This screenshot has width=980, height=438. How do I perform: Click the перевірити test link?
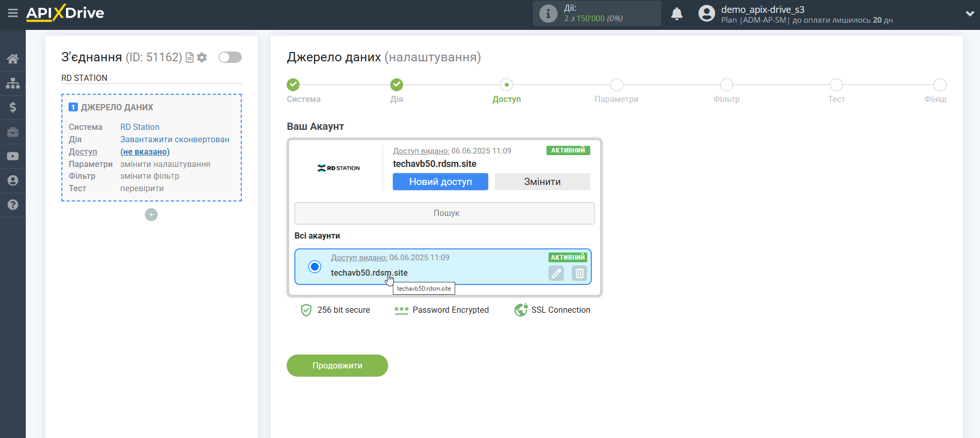point(142,188)
